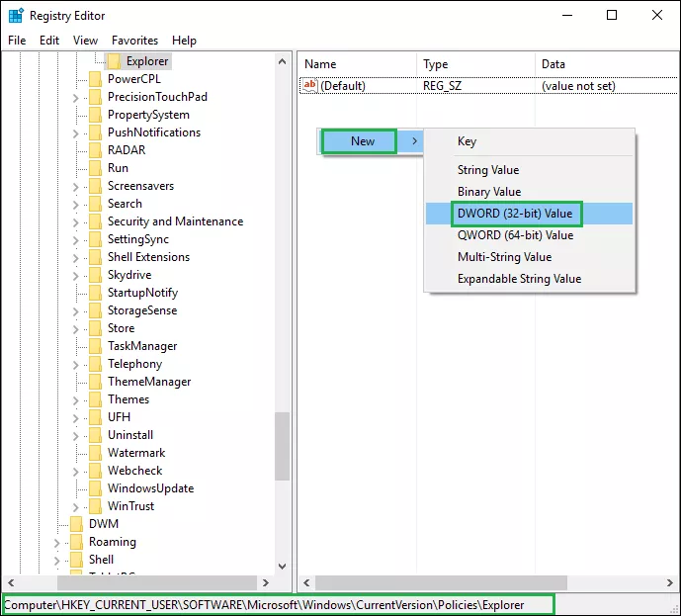This screenshot has width=681, height=616.
Task: Select the (Default) value row
Action: tap(488, 86)
